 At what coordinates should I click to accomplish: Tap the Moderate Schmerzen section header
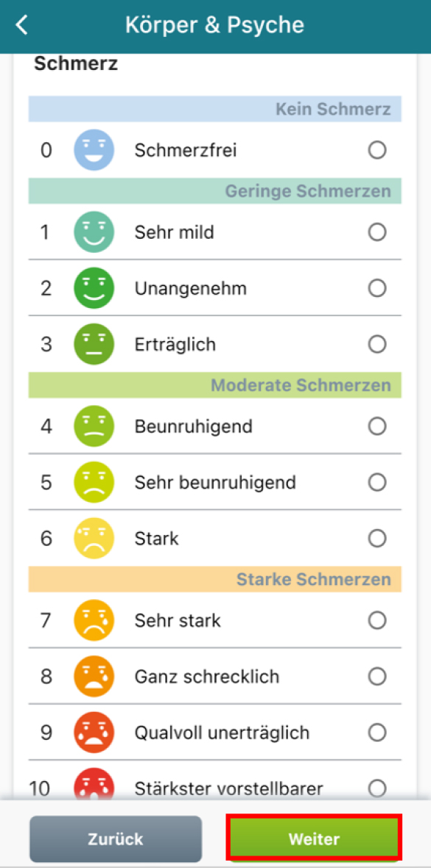(x=214, y=385)
